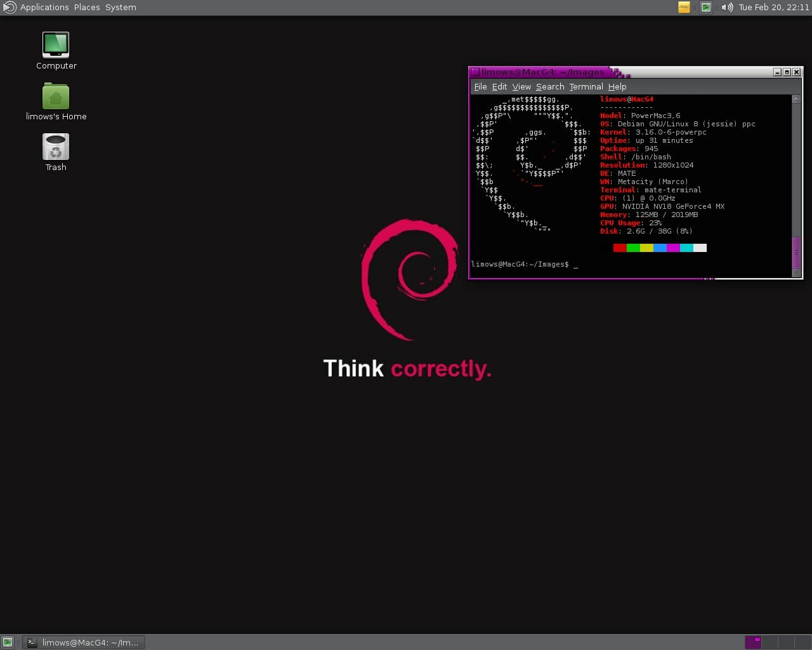
Task: Click the limows@MacG4:~/Images$ shell prompt
Action: point(520,264)
